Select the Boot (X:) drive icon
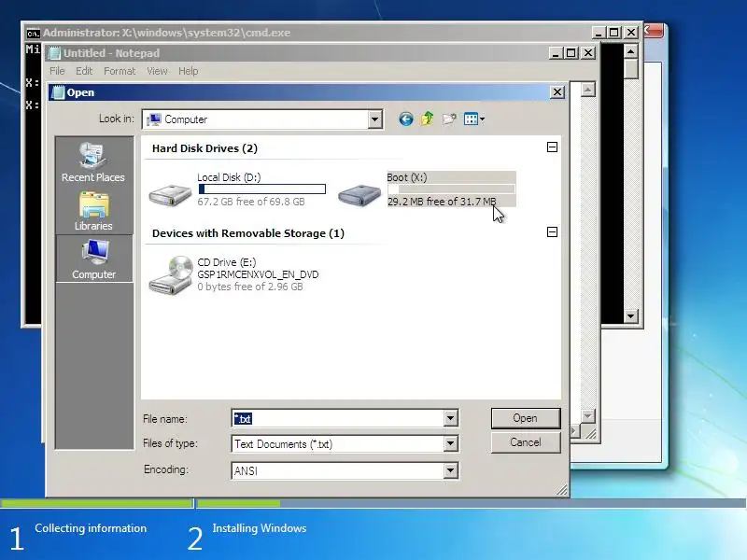The height and width of the screenshot is (560, 747). tap(359, 194)
